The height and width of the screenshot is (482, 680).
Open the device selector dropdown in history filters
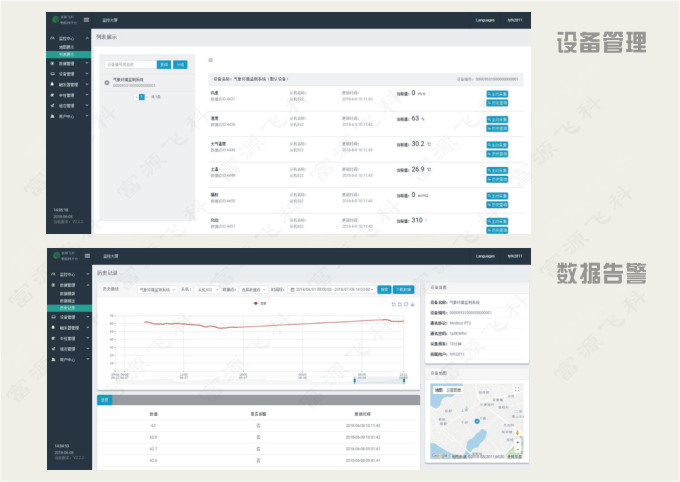pyautogui.click(x=156, y=289)
